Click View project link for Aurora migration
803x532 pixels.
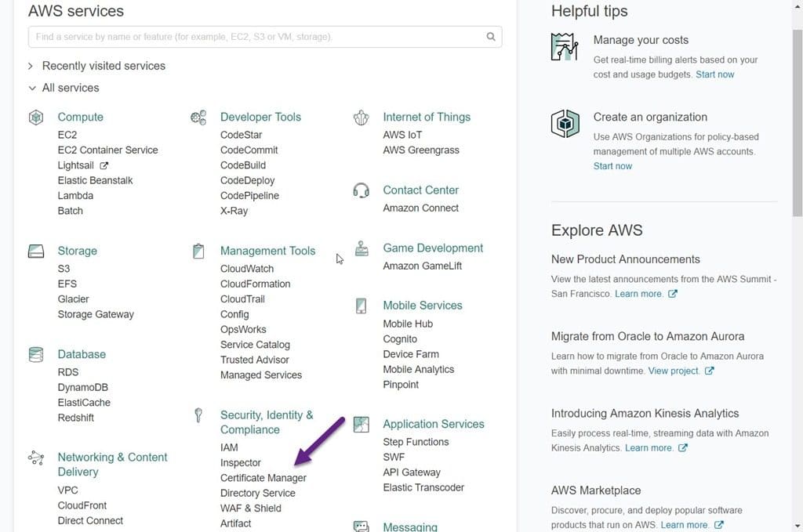674,371
